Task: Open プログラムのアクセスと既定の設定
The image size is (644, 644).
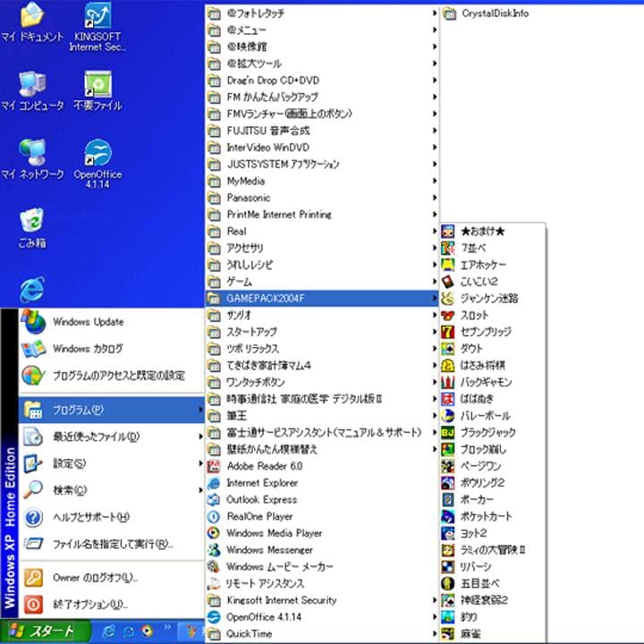Action: [112, 376]
